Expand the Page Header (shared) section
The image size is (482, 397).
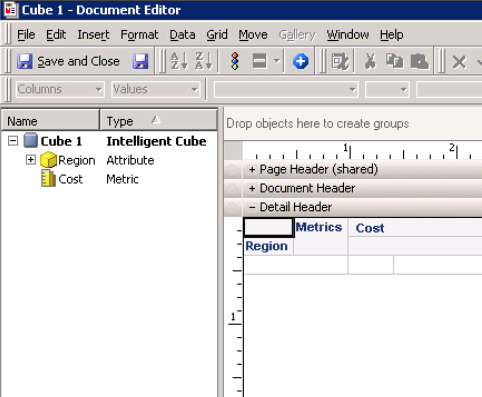[x=252, y=170]
